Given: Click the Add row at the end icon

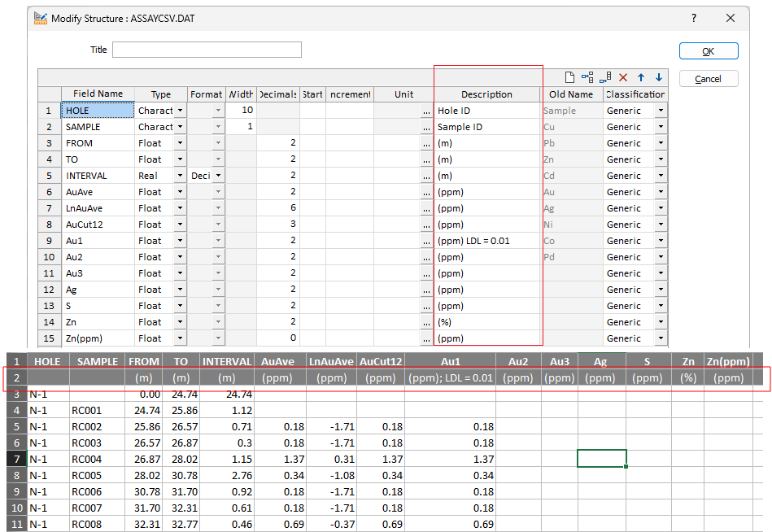Looking at the screenshot, I should (x=605, y=77).
